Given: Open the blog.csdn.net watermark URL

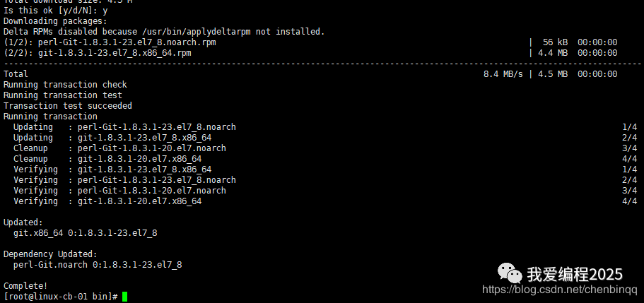Looking at the screenshot, I should click(561, 290).
